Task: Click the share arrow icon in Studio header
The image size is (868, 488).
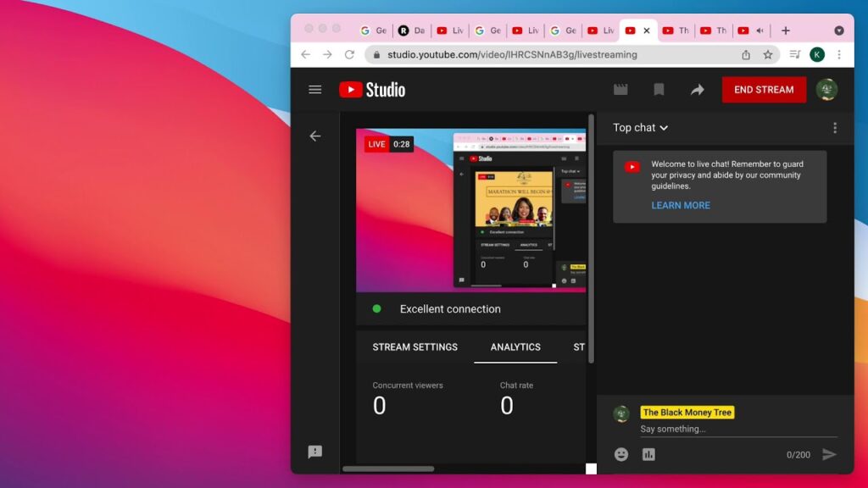Action: 697,90
